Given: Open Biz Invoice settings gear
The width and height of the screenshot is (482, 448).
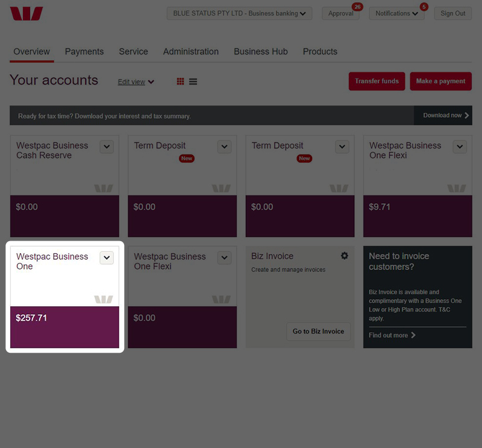Looking at the screenshot, I should pyautogui.click(x=344, y=256).
